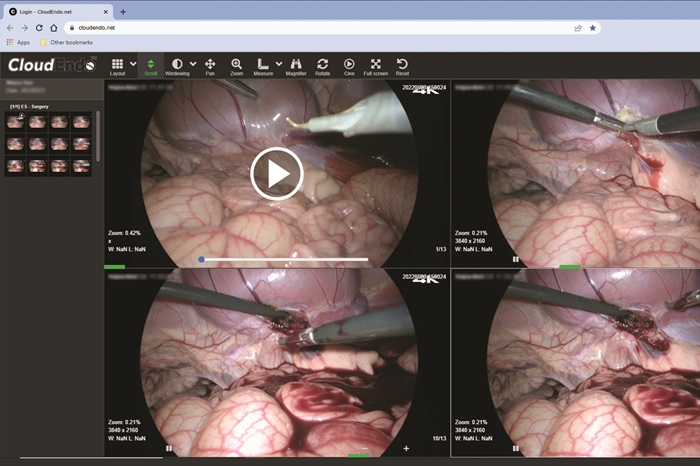Select the first thumbnail in the ES - Surgery series

click(x=15, y=122)
